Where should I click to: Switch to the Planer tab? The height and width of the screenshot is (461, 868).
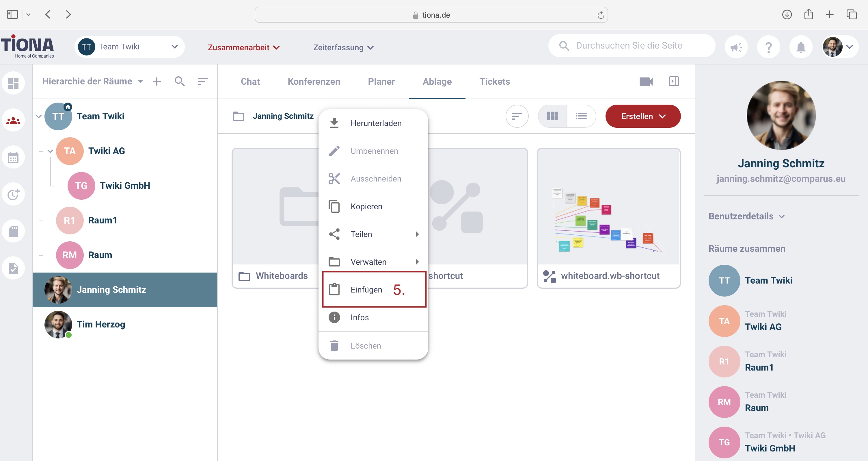click(381, 82)
